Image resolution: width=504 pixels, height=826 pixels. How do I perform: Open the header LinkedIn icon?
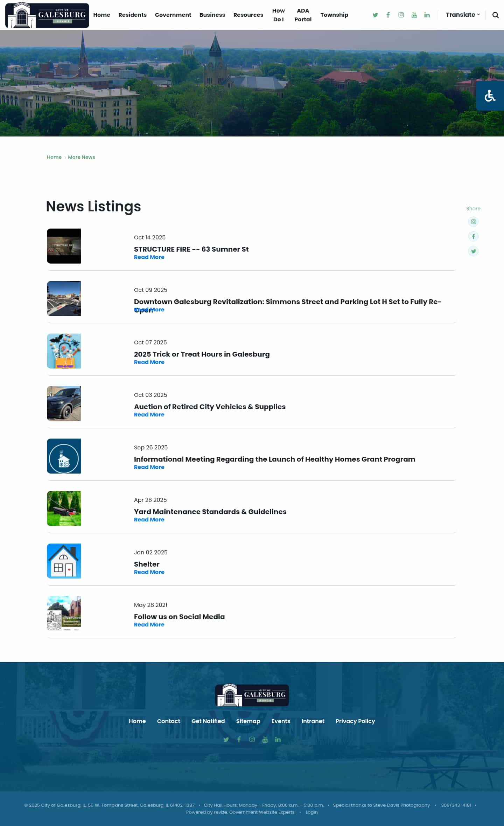click(427, 15)
